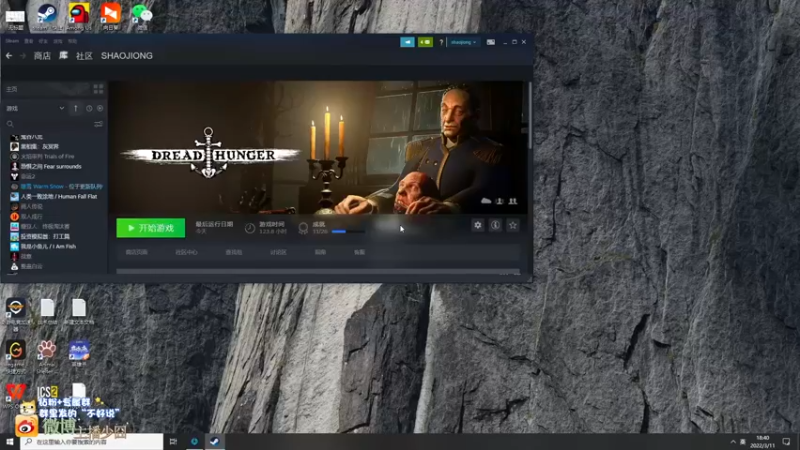Viewport: 800px width, 450px height.
Task: Open the Among Us desktop shortcut
Action: pyautogui.click(x=79, y=16)
